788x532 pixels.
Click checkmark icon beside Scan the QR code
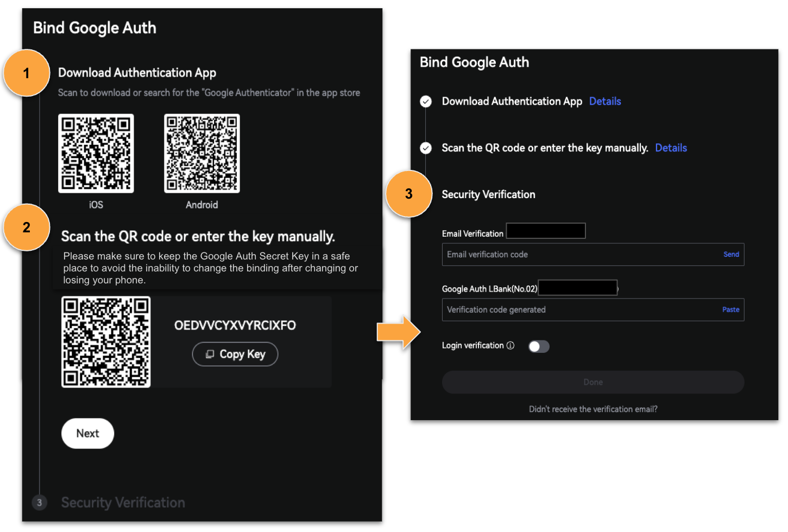tap(426, 148)
